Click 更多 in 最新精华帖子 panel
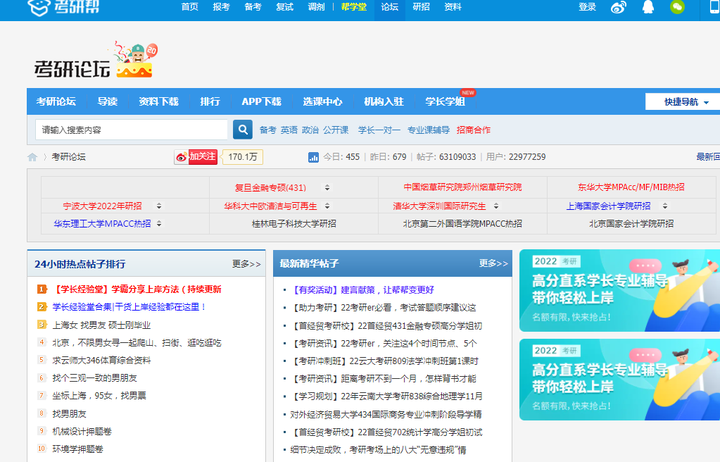The image size is (720, 462). pos(493,264)
